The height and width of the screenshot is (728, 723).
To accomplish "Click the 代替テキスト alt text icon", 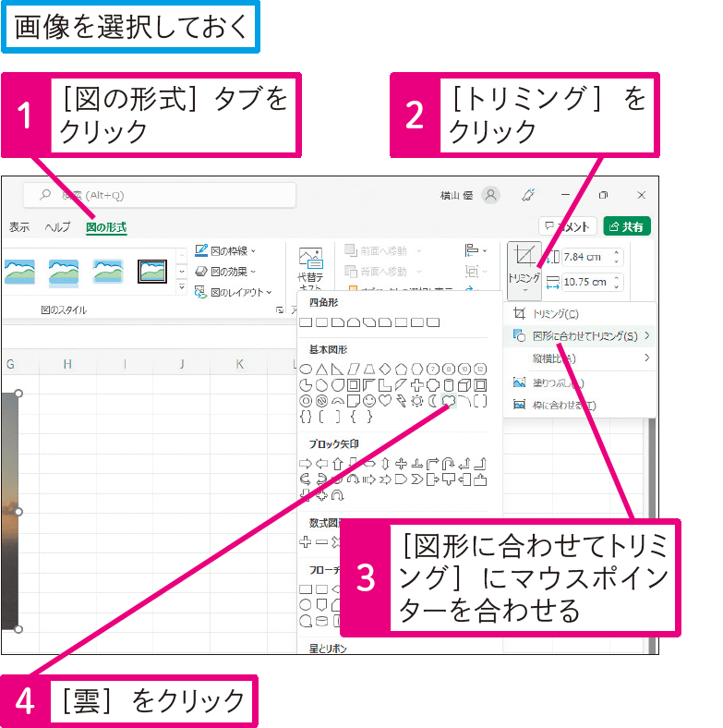I will point(311,258).
